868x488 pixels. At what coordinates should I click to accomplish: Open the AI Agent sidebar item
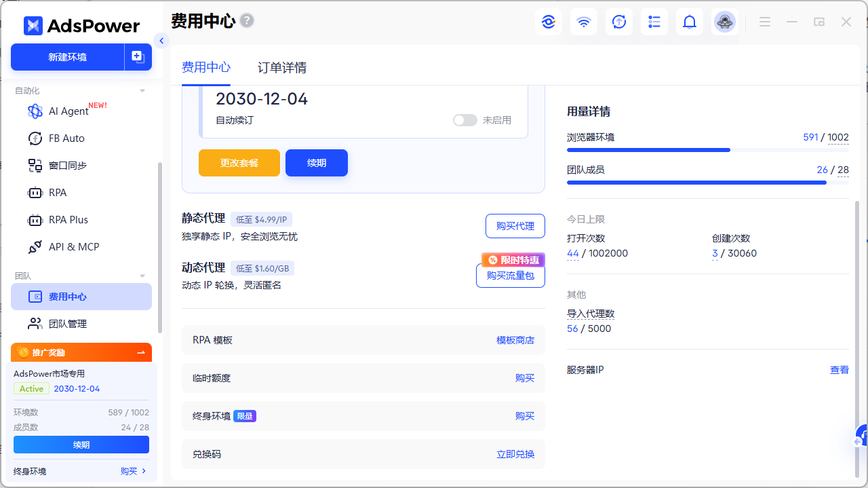pos(81,111)
